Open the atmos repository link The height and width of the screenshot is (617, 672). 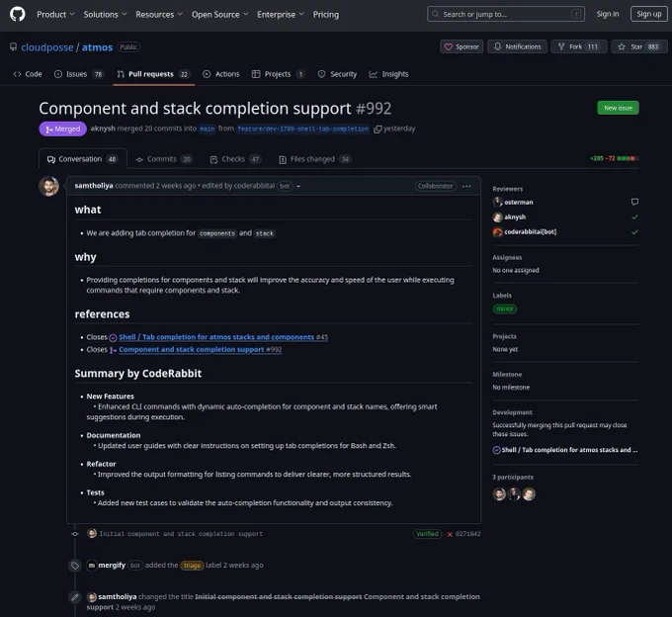[97, 47]
